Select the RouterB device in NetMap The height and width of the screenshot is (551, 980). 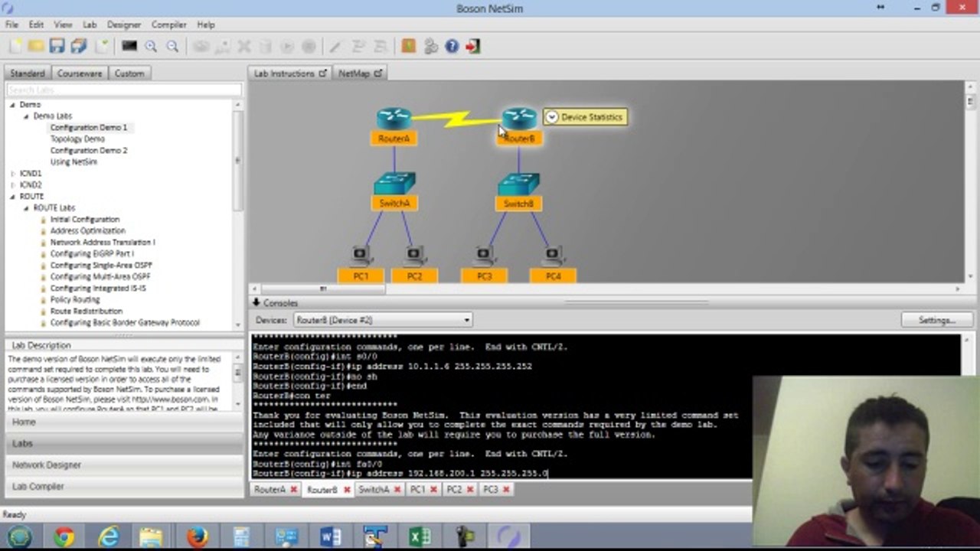519,119
